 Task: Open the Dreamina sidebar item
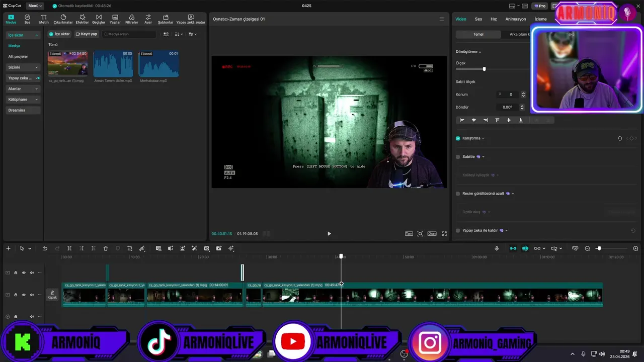click(x=23, y=110)
